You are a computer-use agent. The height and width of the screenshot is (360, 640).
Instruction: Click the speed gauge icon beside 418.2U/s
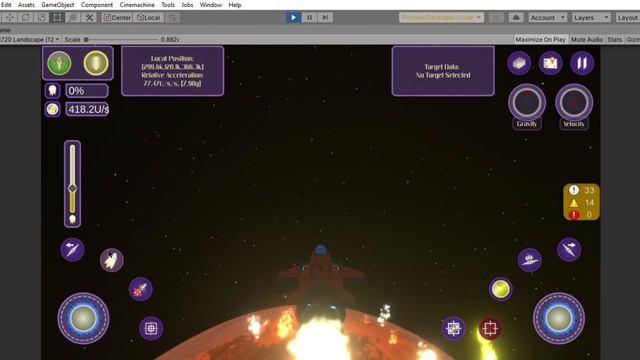coord(53,109)
